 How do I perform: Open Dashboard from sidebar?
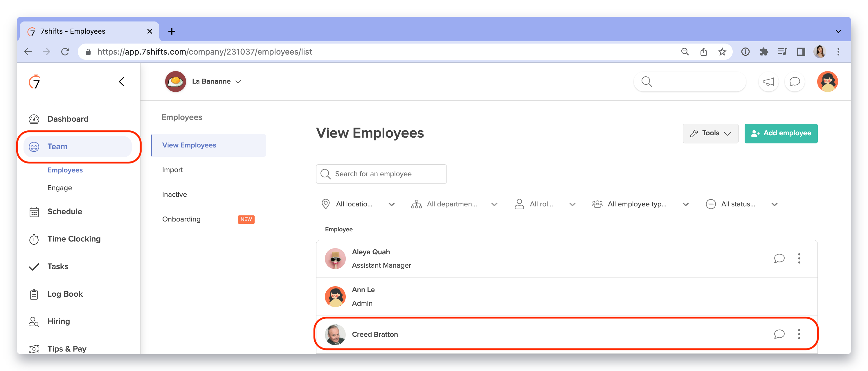68,119
